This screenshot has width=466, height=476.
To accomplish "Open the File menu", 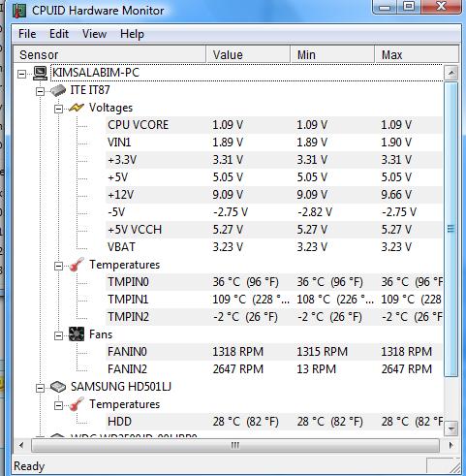I will coord(27,34).
